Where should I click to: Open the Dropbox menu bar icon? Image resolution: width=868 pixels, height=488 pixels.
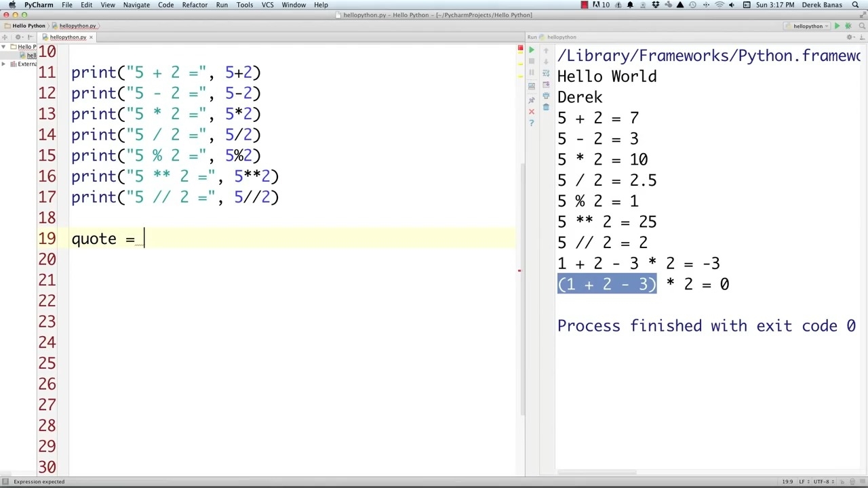(x=655, y=5)
